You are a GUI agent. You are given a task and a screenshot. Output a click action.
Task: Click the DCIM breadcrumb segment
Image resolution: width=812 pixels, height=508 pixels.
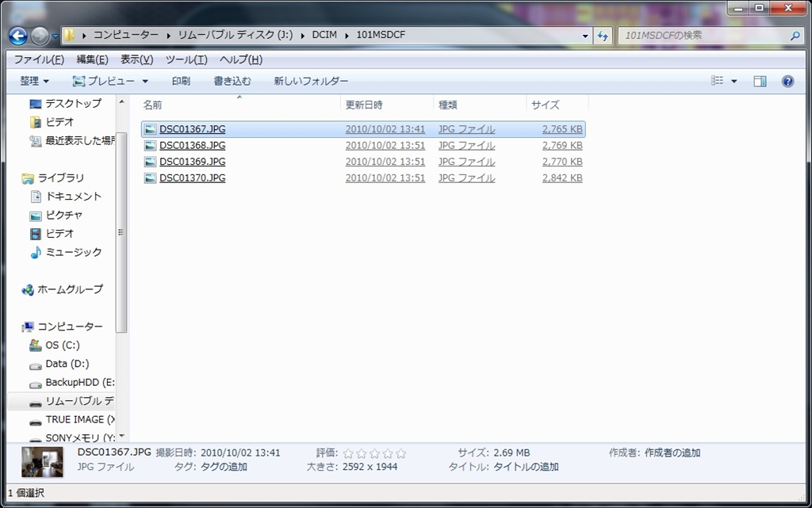(324, 35)
